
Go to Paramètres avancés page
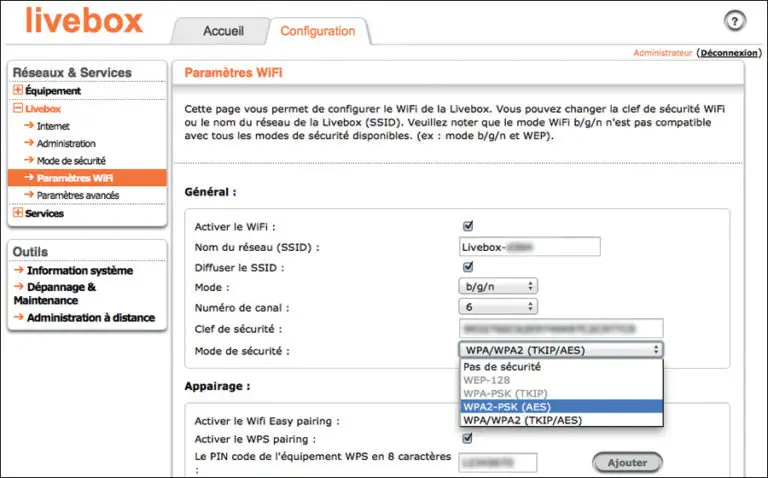point(77,195)
